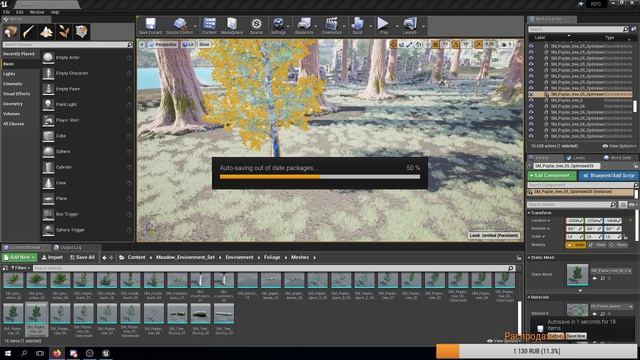Click the Add Component button
640x360 pixels.
[x=552, y=176]
